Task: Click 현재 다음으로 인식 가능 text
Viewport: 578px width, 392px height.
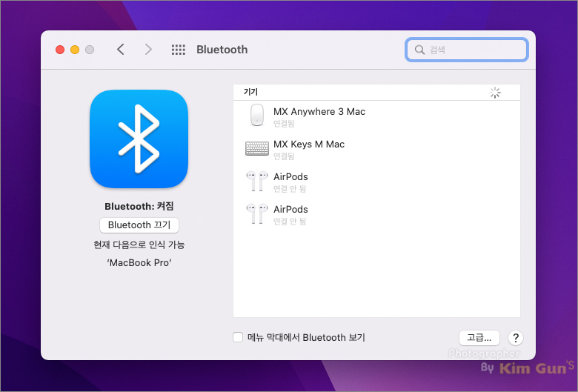Action: (139, 245)
